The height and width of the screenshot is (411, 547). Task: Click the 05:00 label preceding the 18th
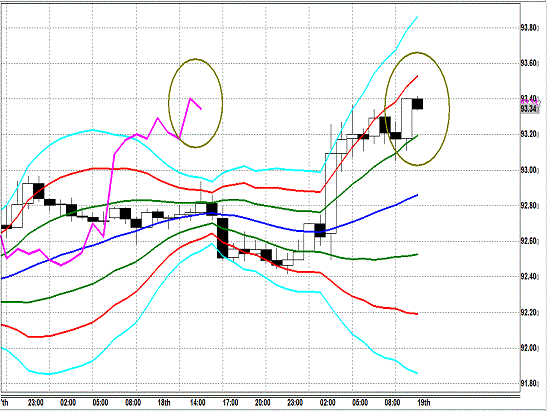coord(100,403)
